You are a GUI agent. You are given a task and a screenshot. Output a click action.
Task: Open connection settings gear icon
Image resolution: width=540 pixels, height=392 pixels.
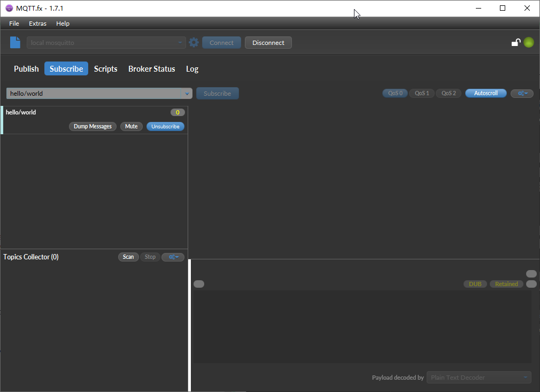194,42
